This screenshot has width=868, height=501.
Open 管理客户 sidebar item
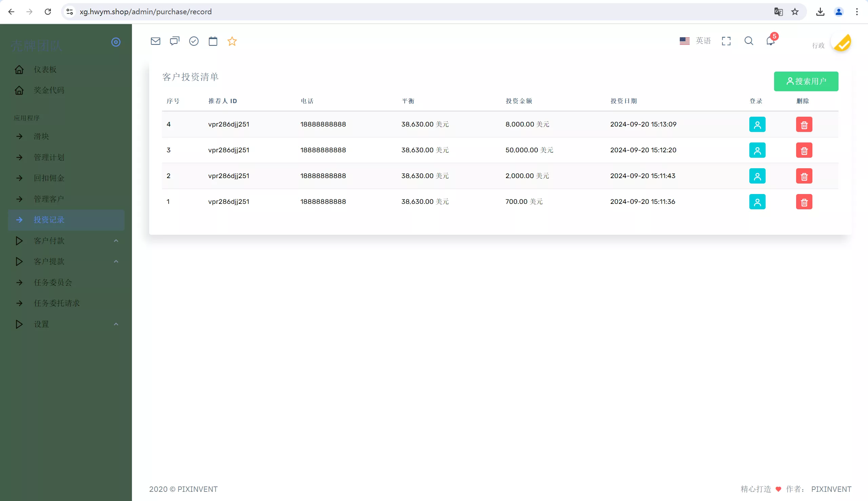[49, 199]
